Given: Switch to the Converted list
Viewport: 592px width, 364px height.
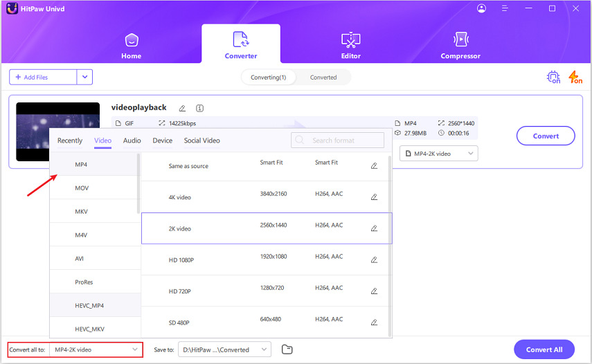Looking at the screenshot, I should 323,78.
